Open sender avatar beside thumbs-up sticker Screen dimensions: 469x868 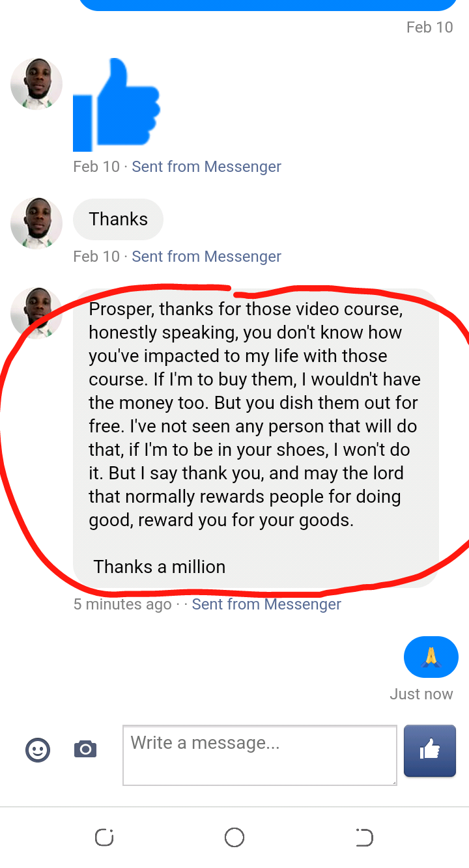point(36,84)
